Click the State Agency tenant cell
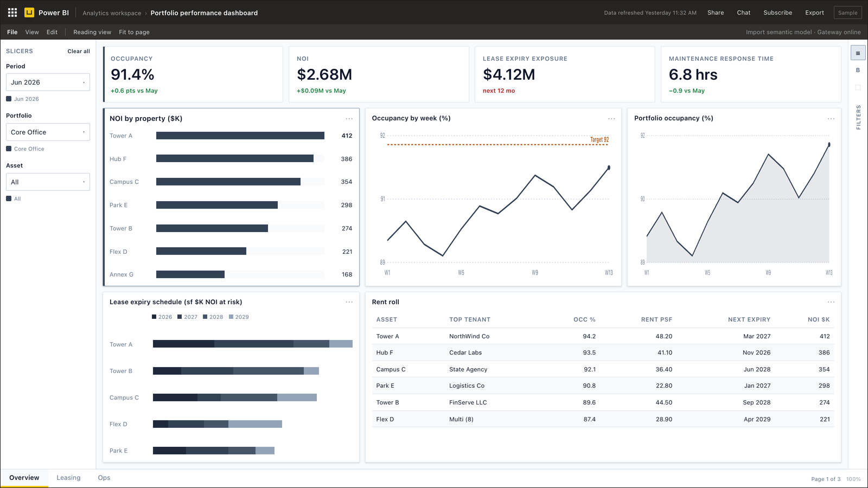The width and height of the screenshot is (868, 488). [x=468, y=369]
